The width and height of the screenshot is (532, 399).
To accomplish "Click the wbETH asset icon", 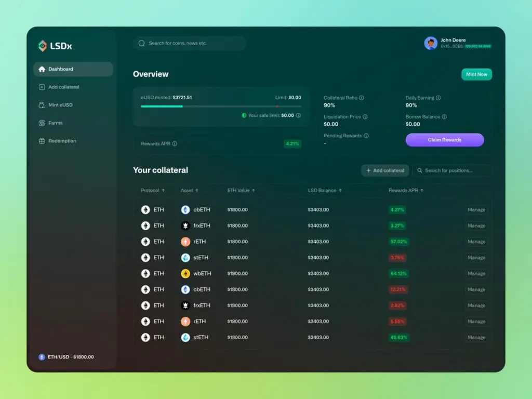I will [185, 273].
